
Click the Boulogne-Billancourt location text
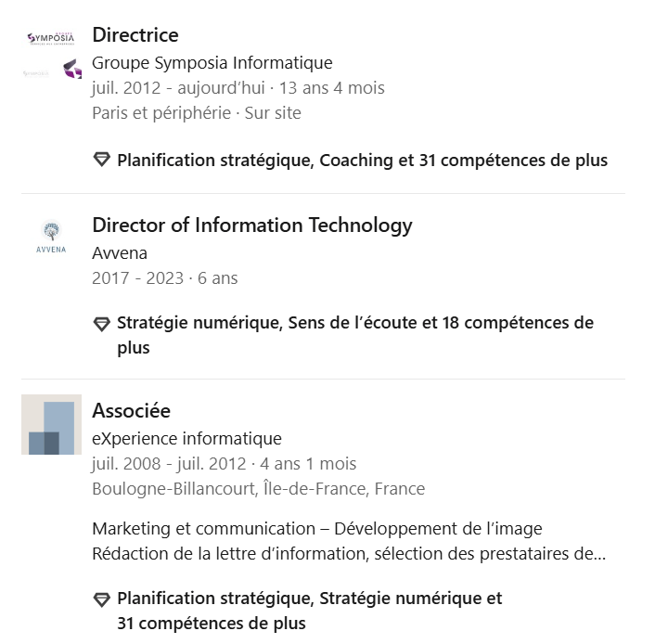pos(258,489)
